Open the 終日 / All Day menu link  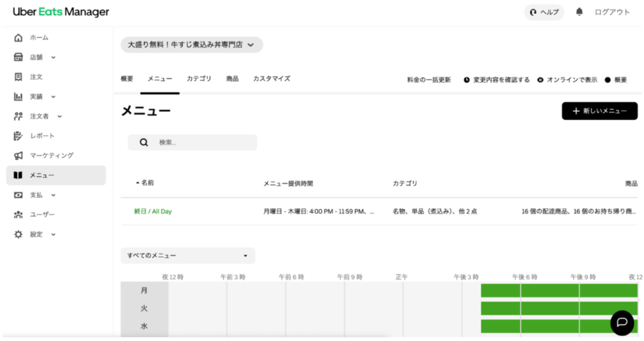[x=153, y=212]
